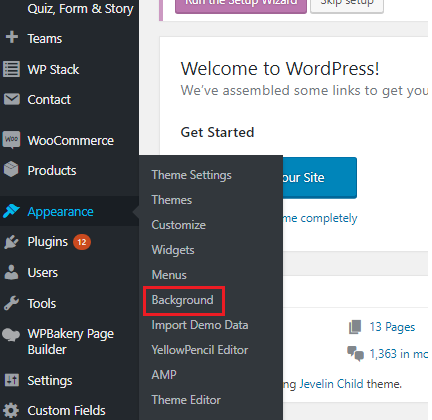This screenshot has width=432, height=420.
Task: Click the WP Stack list icon
Action: [11, 69]
